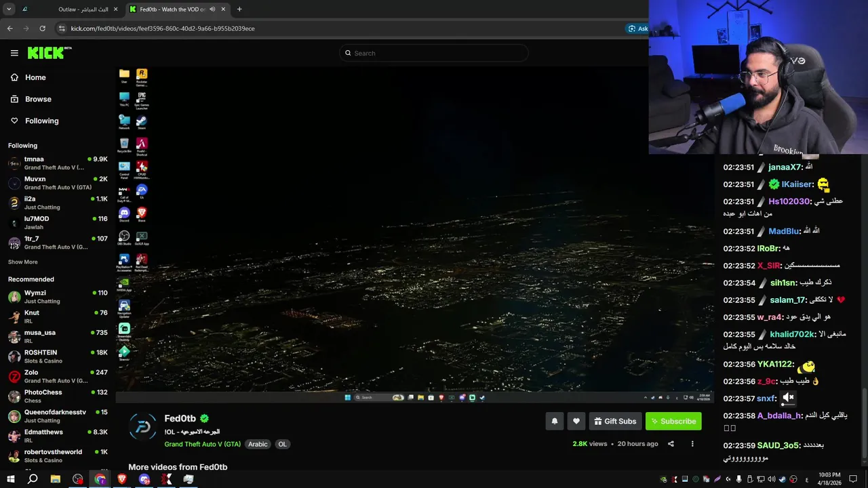Open the tab search dropdown
Viewport: 868px width, 488px height.
(9, 9)
